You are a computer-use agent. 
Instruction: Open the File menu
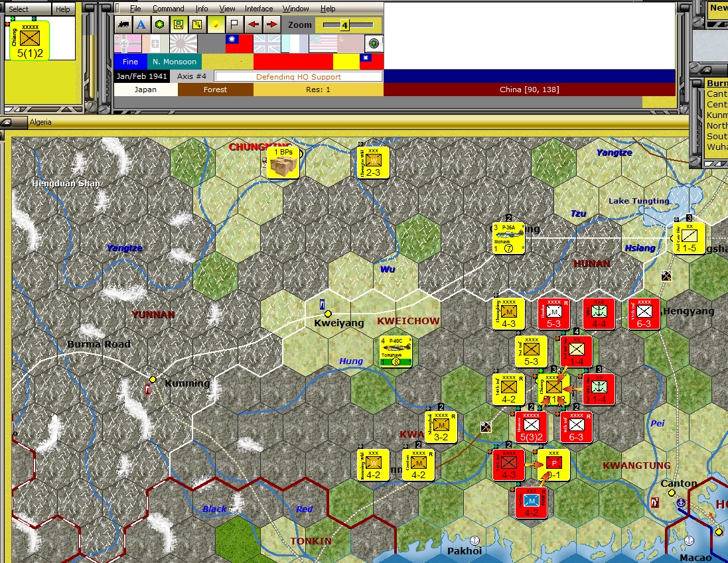point(135,9)
